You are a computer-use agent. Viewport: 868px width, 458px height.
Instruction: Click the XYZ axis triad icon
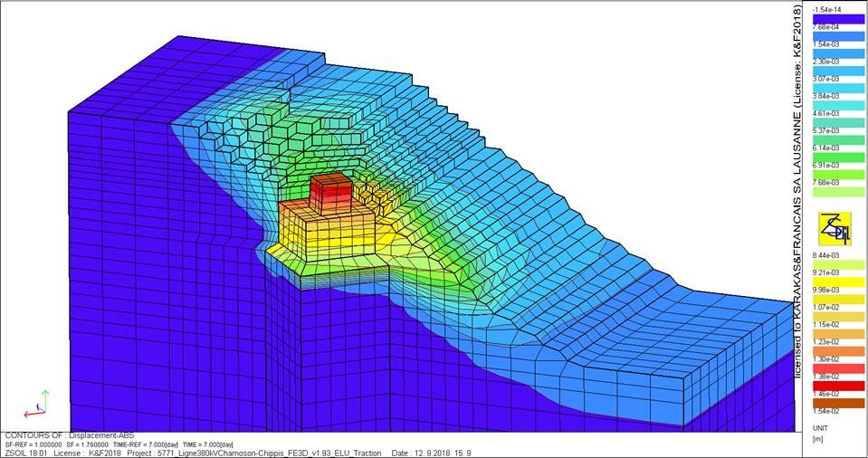[36, 404]
